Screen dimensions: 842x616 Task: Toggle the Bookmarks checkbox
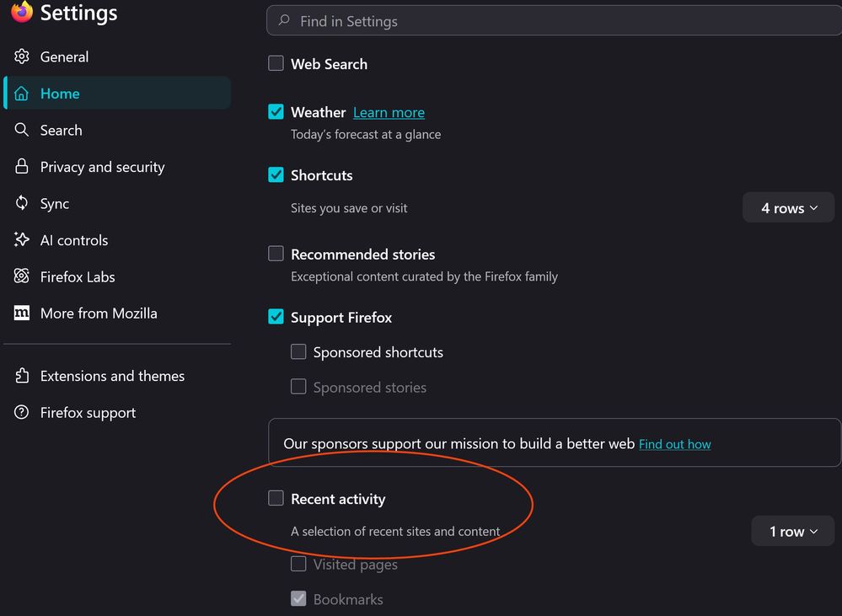[298, 599]
